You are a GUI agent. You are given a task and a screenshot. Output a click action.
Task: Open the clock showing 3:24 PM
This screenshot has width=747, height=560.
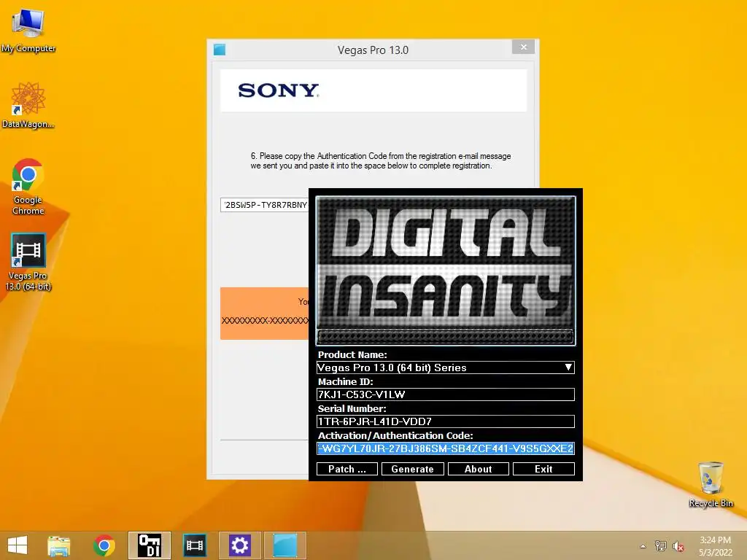coord(715,546)
